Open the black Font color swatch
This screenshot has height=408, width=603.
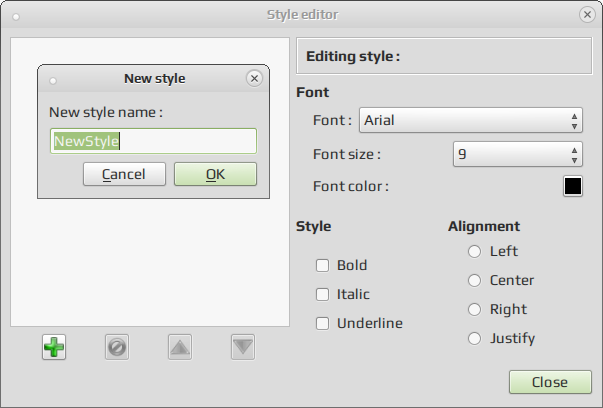[x=573, y=186]
